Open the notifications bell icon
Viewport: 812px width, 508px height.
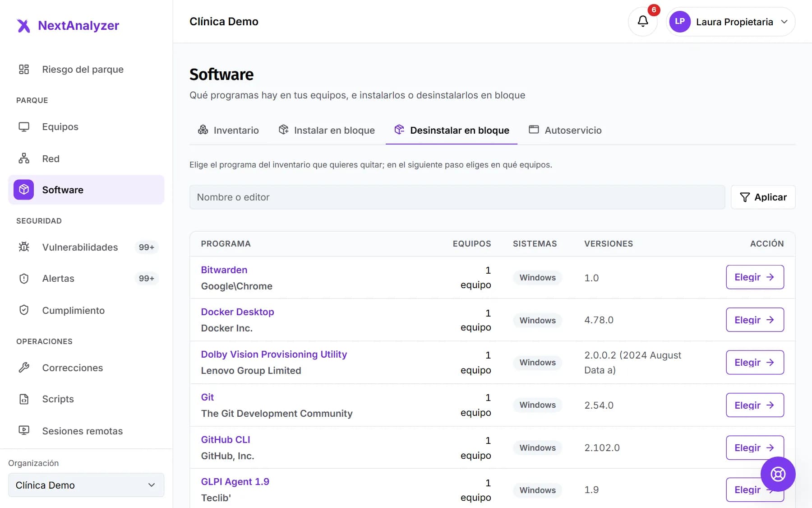click(x=642, y=21)
